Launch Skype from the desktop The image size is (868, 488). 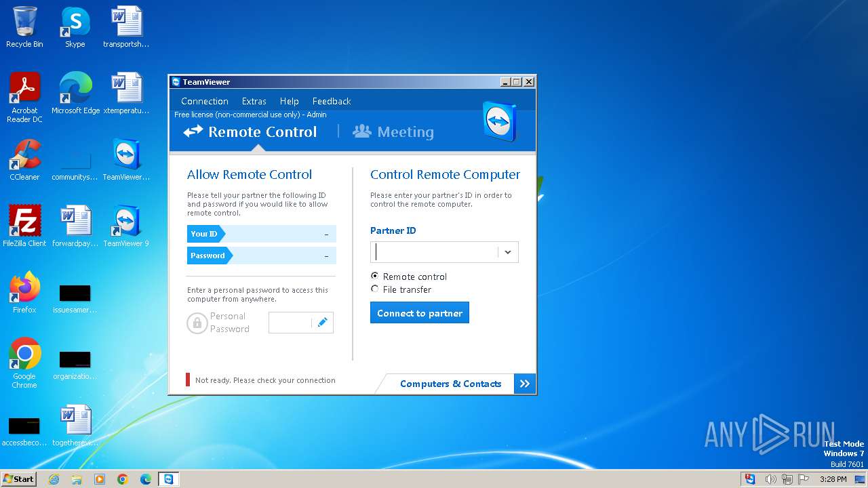pyautogui.click(x=75, y=27)
